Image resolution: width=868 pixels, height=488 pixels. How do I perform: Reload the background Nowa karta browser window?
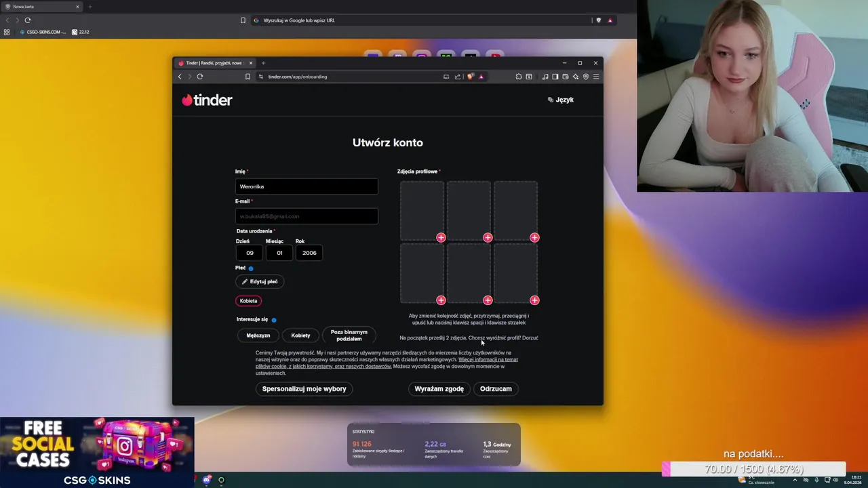coord(28,20)
